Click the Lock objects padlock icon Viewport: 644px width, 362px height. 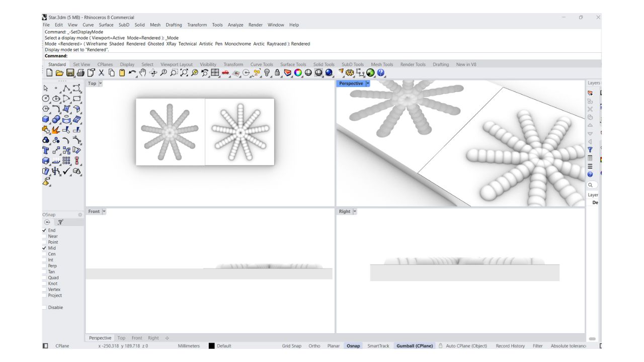pos(277,73)
